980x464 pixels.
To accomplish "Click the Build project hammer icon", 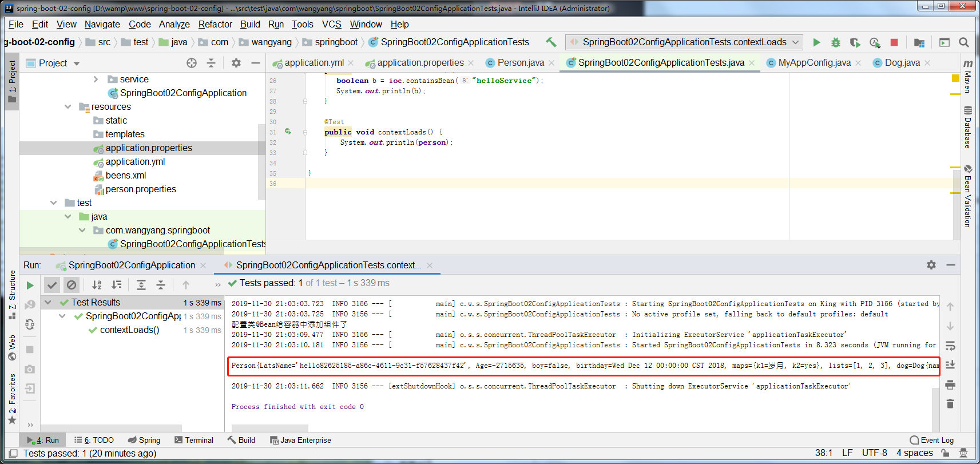I will pyautogui.click(x=551, y=42).
